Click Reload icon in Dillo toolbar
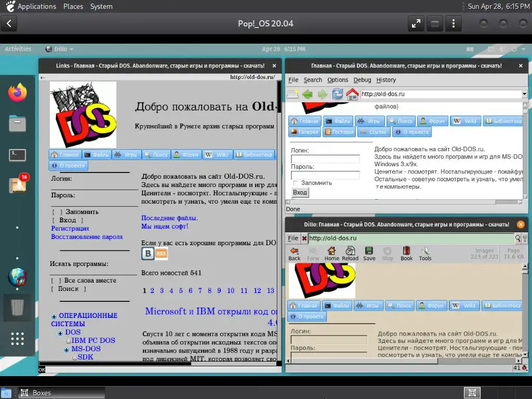 [x=350, y=254]
